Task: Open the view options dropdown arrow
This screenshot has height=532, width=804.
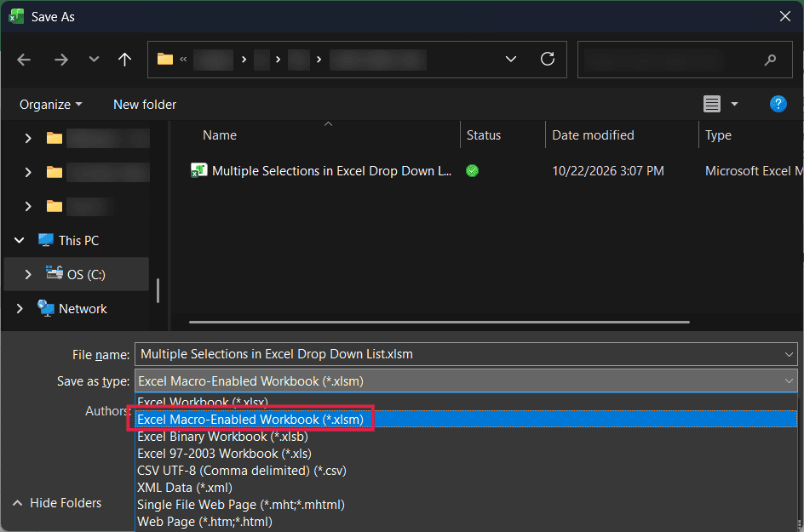Action: [x=734, y=104]
